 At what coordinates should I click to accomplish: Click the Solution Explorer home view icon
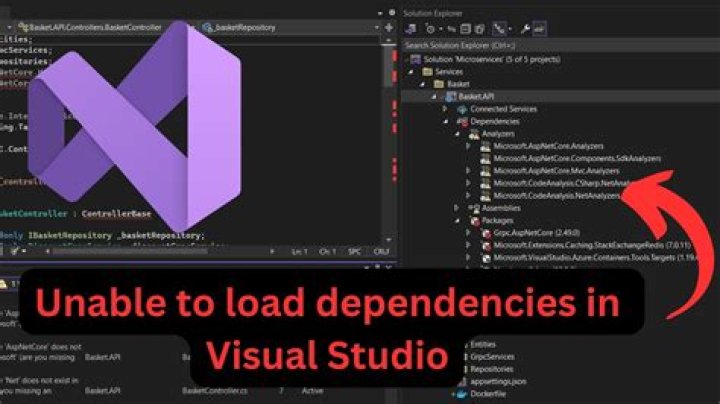tap(411, 29)
